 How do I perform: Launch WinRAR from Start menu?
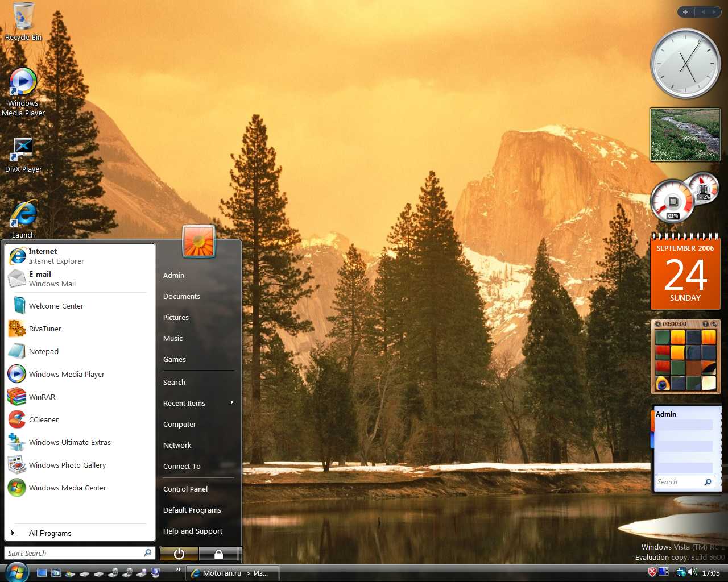click(81, 397)
